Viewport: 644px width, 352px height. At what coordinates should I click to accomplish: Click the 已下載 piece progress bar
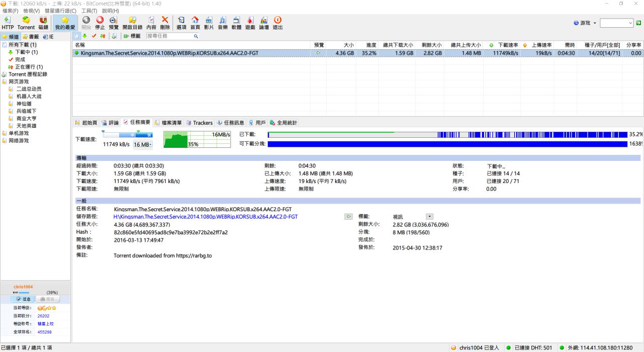pos(448,135)
